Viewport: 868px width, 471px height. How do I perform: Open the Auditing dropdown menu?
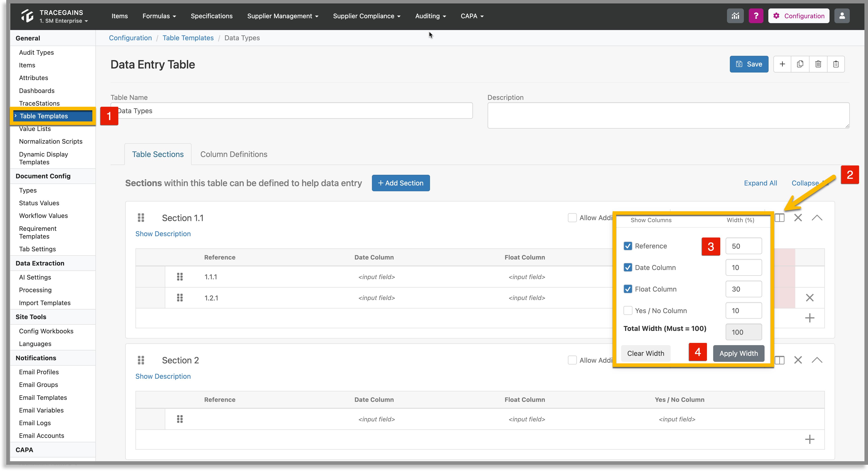[430, 16]
